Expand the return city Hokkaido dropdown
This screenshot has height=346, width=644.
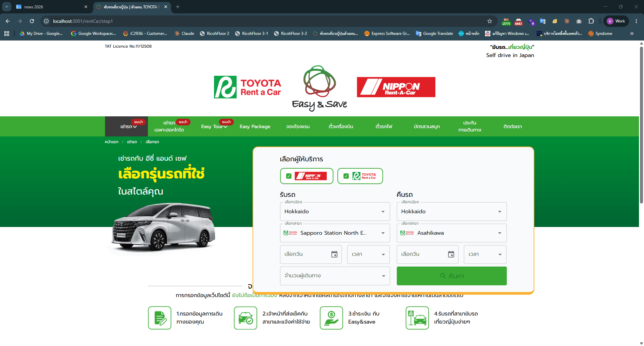pos(451,212)
